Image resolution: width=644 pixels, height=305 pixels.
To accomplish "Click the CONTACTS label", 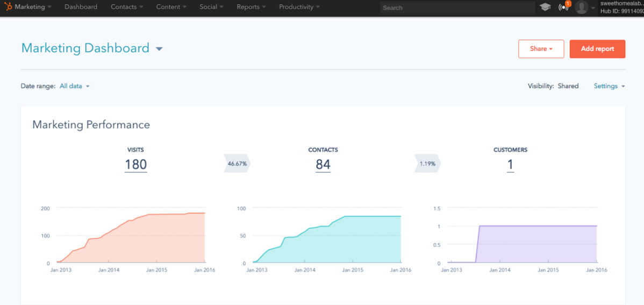I will (323, 150).
